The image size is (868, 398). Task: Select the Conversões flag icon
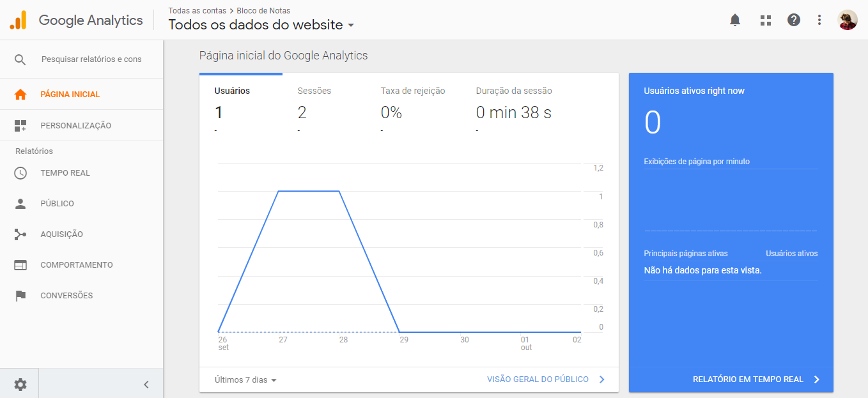pos(19,295)
